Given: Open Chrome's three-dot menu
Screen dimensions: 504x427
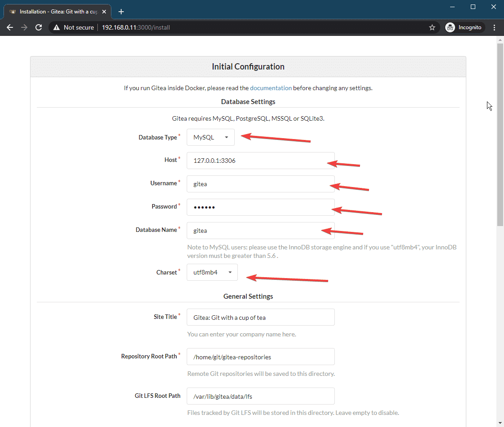Looking at the screenshot, I should click(x=495, y=27).
